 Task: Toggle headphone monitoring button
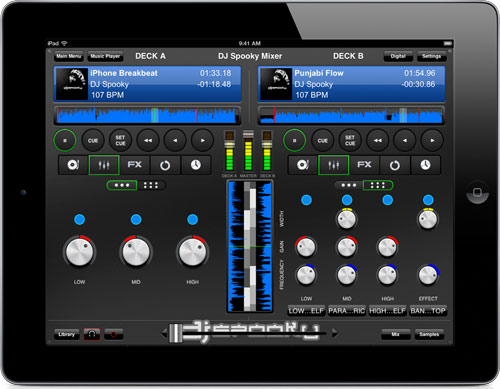tap(92, 334)
